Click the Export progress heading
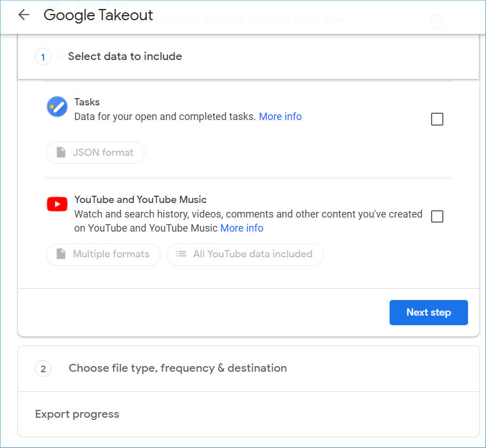Screen dimensions: 486x448 point(77,414)
